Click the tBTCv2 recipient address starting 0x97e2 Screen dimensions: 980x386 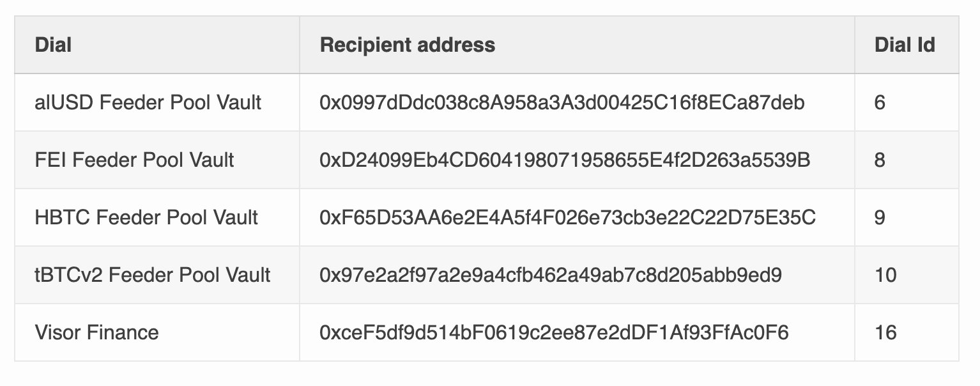551,275
